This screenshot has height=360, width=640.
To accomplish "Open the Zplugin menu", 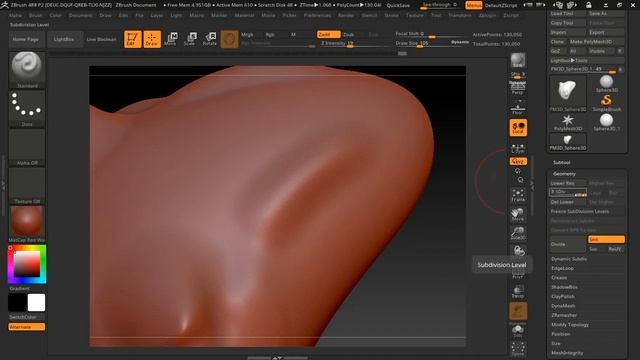I will click(487, 15).
